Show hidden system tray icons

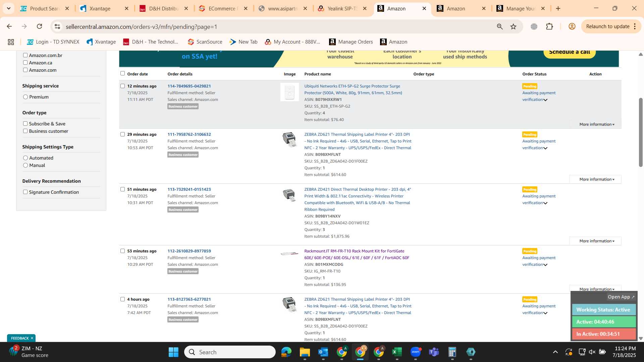(x=555, y=352)
